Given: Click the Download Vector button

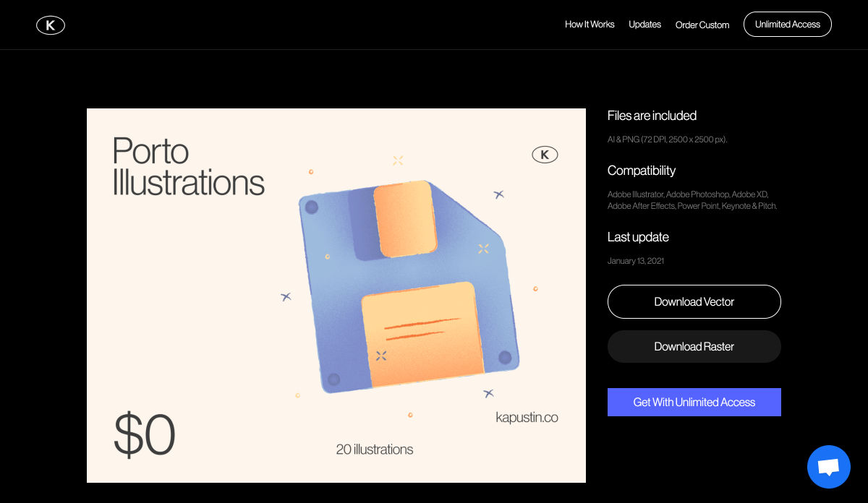Looking at the screenshot, I should pyautogui.click(x=694, y=301).
